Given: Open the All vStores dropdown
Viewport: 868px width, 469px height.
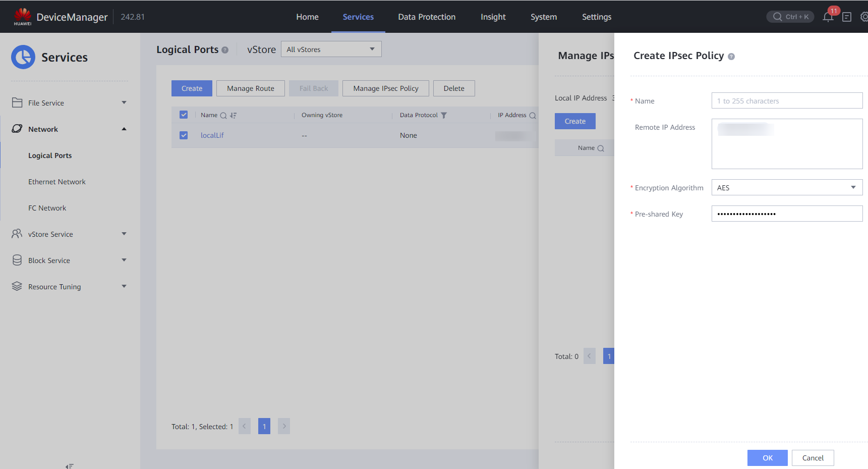Looking at the screenshot, I should pos(331,49).
